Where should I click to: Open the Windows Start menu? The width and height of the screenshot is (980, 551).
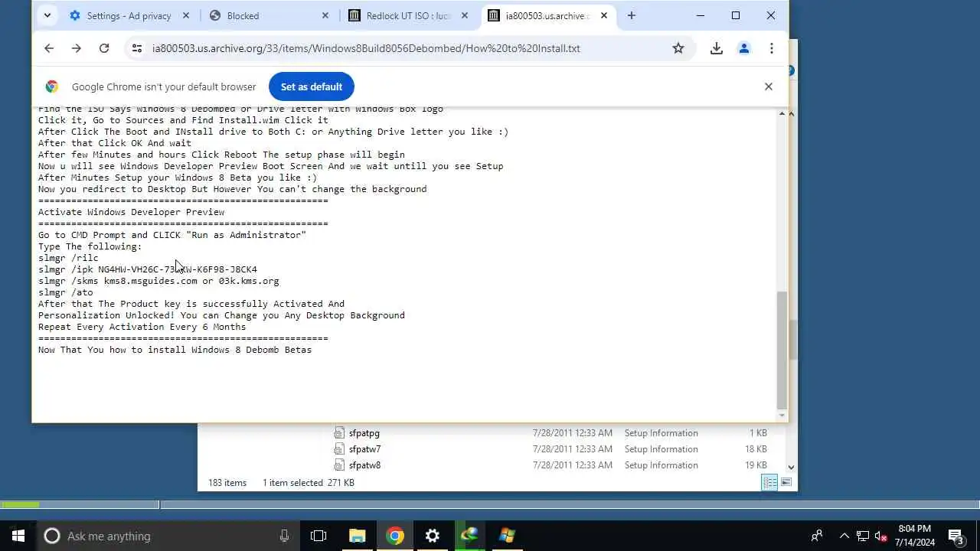pos(18,536)
